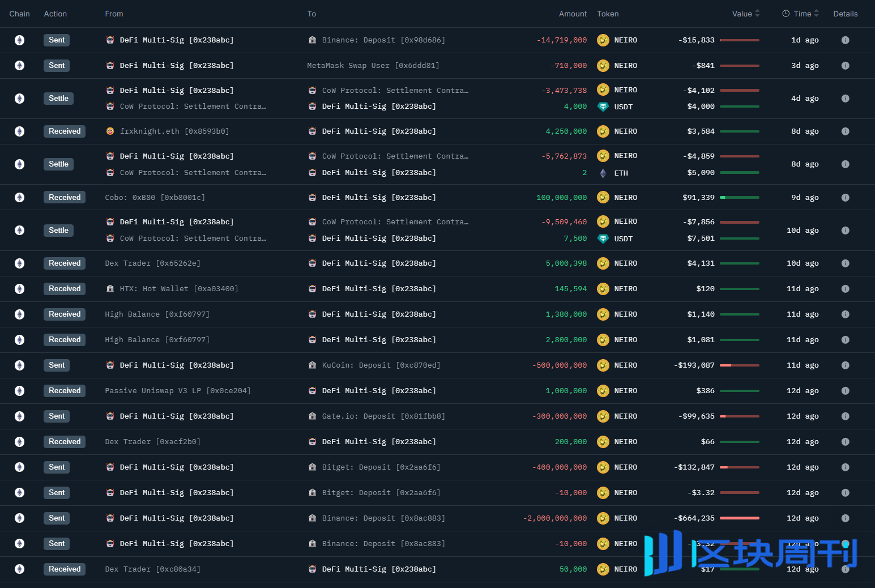Open MetaMask Swap User [0x6ddd81] link
Screen dimensions: 875x588
(x=373, y=66)
